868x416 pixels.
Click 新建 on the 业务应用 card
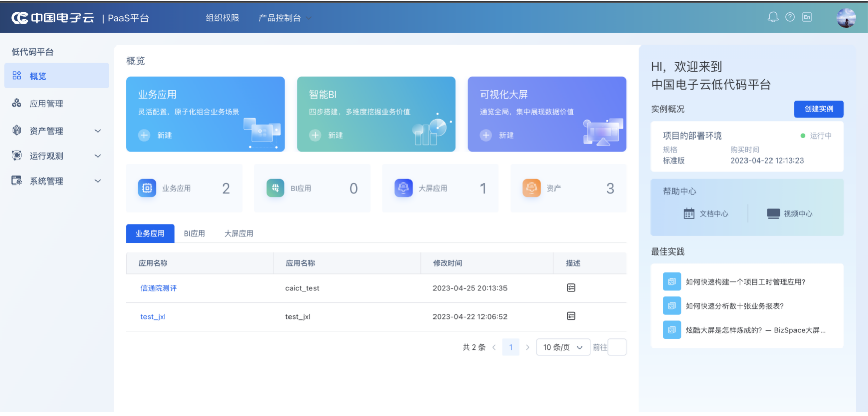[x=164, y=135]
